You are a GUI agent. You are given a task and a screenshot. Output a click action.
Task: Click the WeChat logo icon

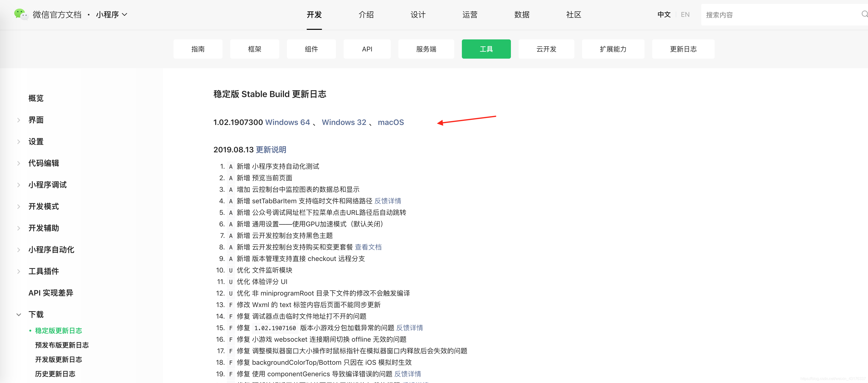coord(21,14)
